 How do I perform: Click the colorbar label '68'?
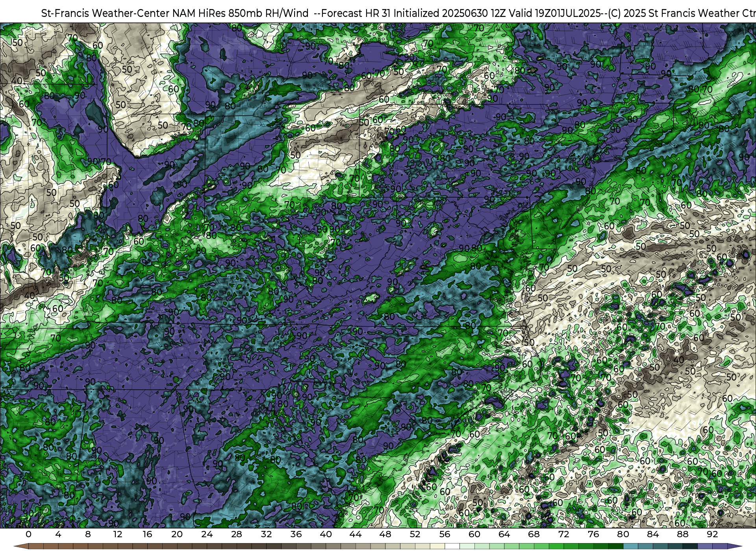click(534, 534)
